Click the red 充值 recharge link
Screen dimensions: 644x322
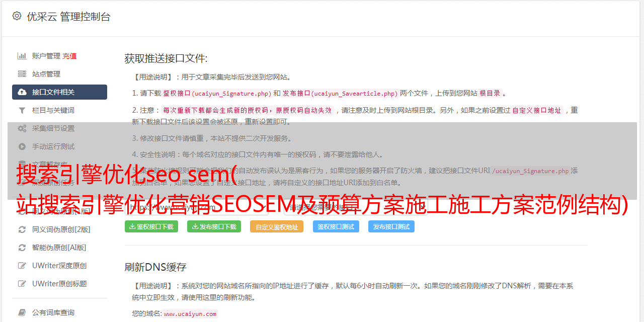(70, 56)
